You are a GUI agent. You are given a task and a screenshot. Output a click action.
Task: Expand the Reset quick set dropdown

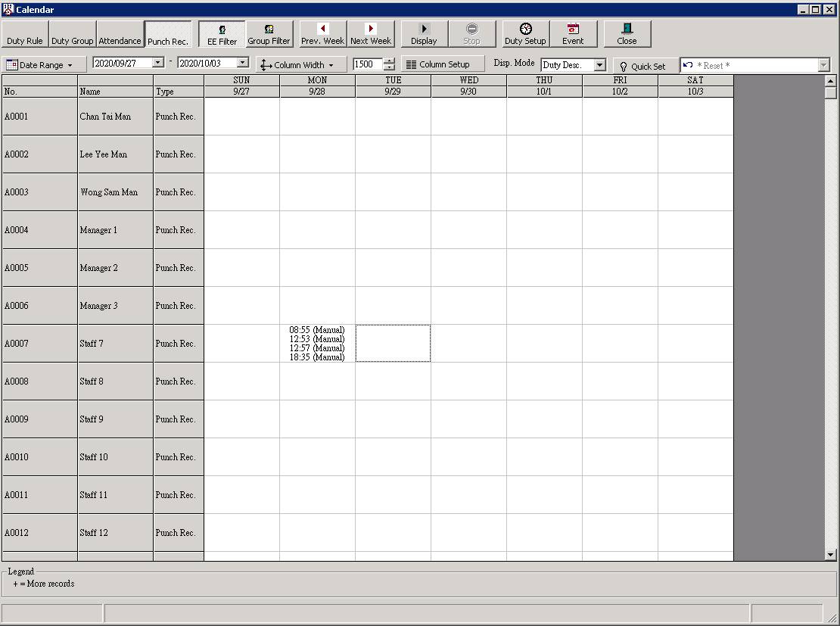coord(824,65)
